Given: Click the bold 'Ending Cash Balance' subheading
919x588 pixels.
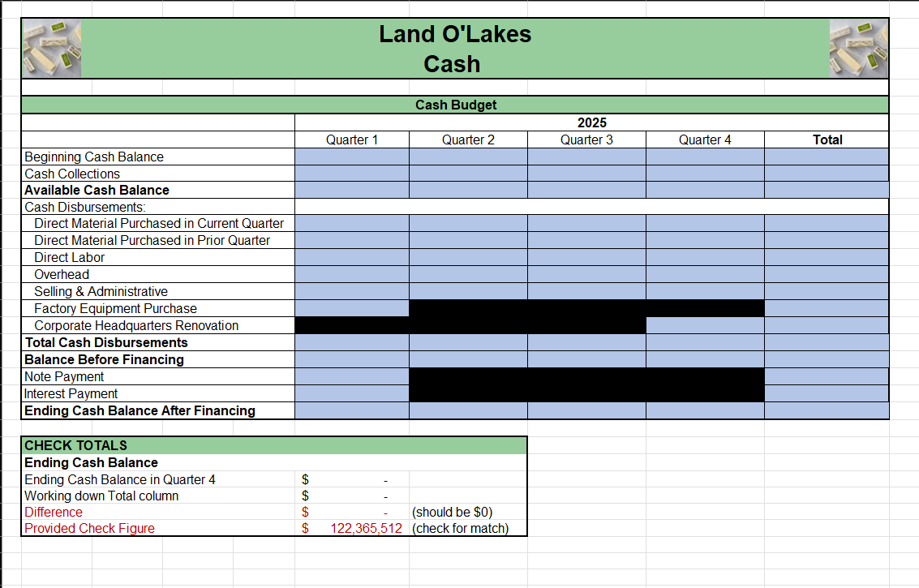Looking at the screenshot, I should (91, 462).
